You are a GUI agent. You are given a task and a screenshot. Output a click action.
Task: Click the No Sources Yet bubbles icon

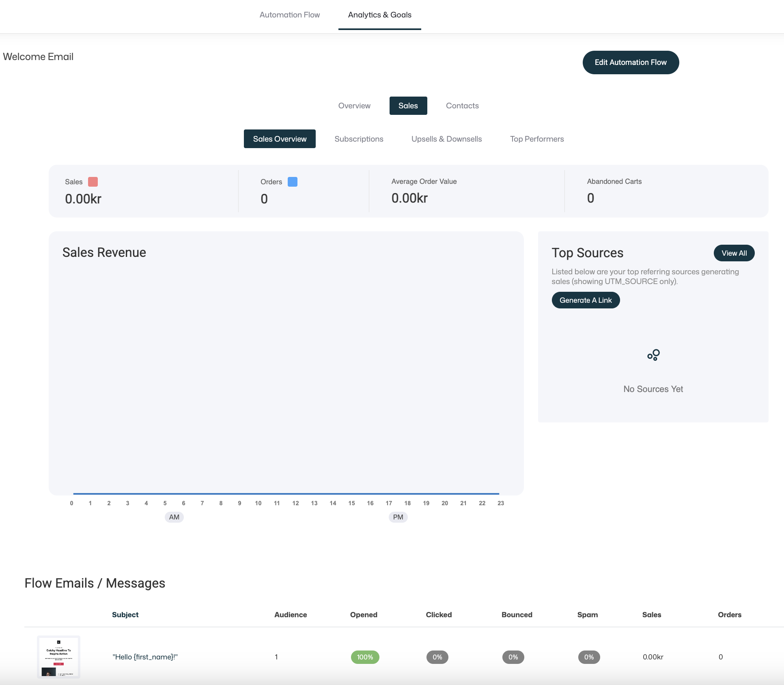(653, 355)
